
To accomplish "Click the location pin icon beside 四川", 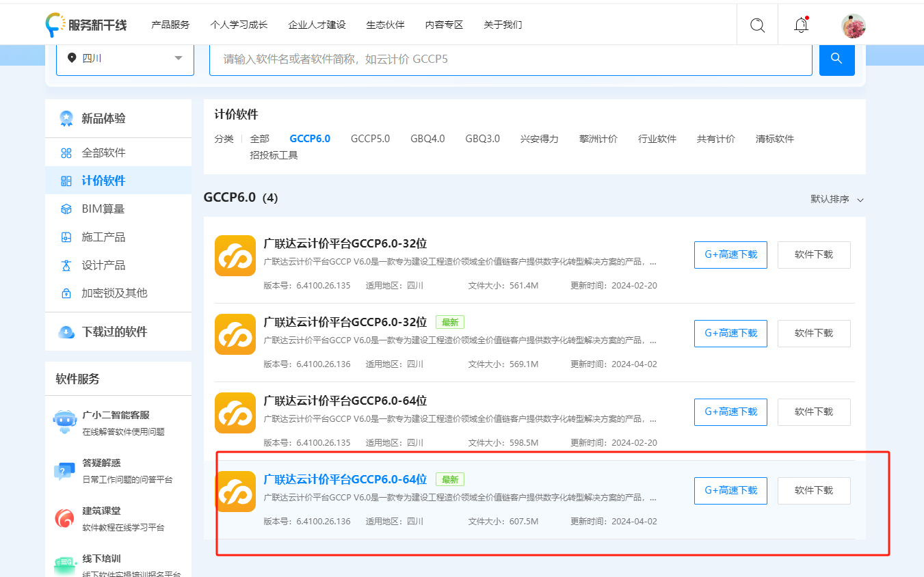I will pyautogui.click(x=72, y=58).
